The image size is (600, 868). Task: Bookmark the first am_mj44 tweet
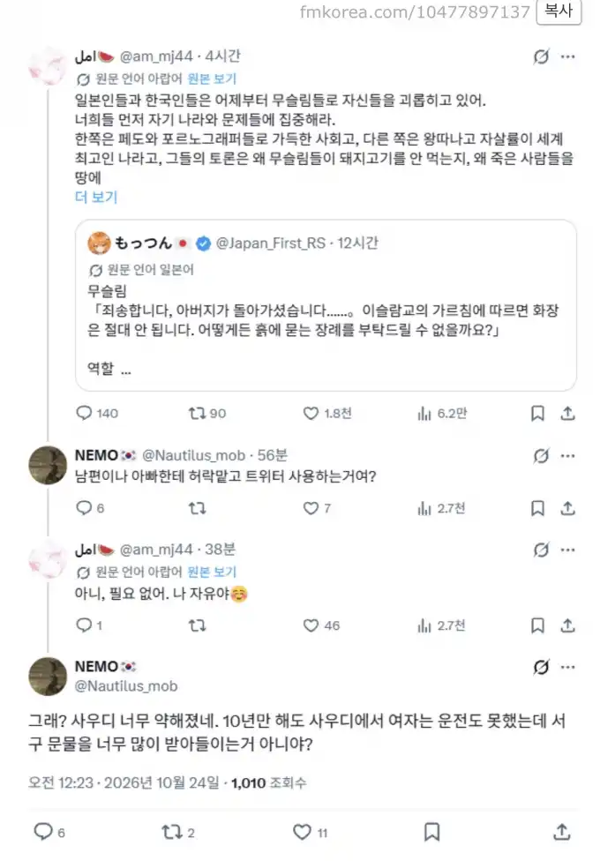click(x=537, y=413)
